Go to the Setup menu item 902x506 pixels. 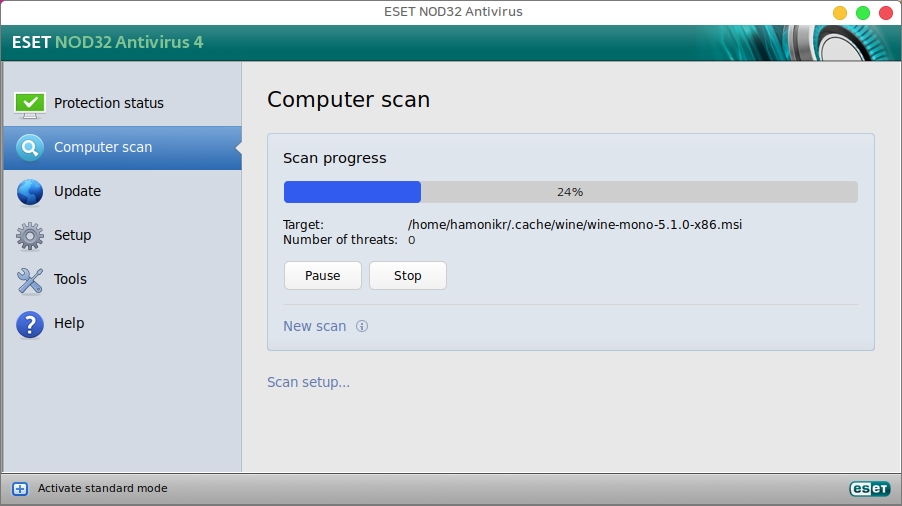tap(72, 235)
